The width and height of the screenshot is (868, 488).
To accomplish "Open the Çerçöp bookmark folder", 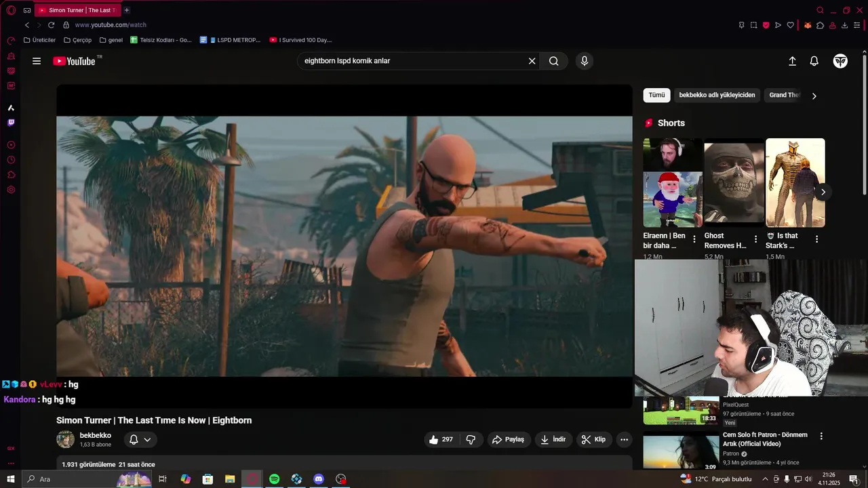I will [x=77, y=40].
